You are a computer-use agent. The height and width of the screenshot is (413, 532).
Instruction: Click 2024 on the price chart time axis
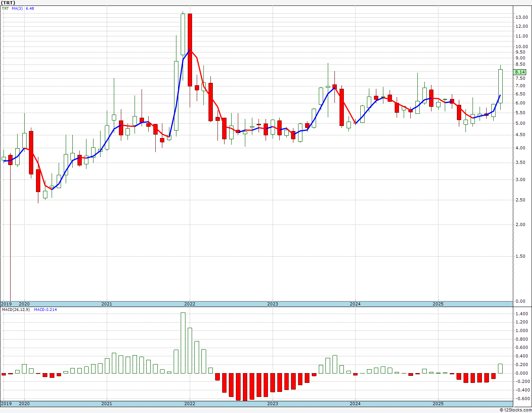point(355,304)
